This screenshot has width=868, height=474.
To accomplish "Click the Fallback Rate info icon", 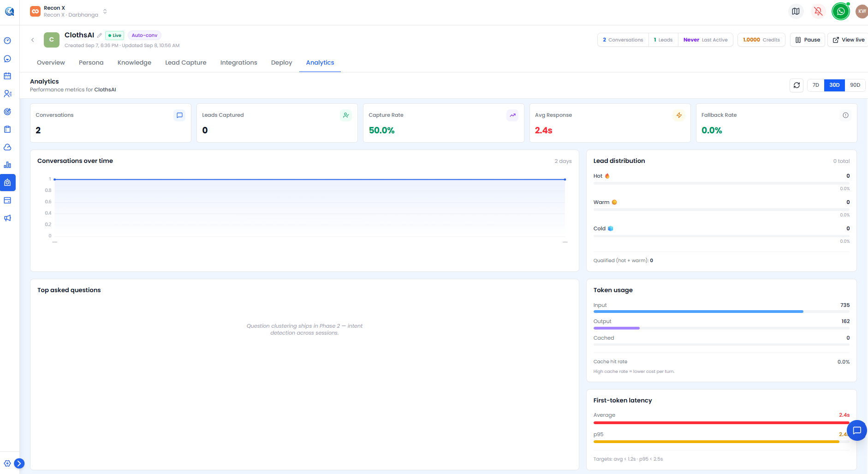I will [845, 115].
